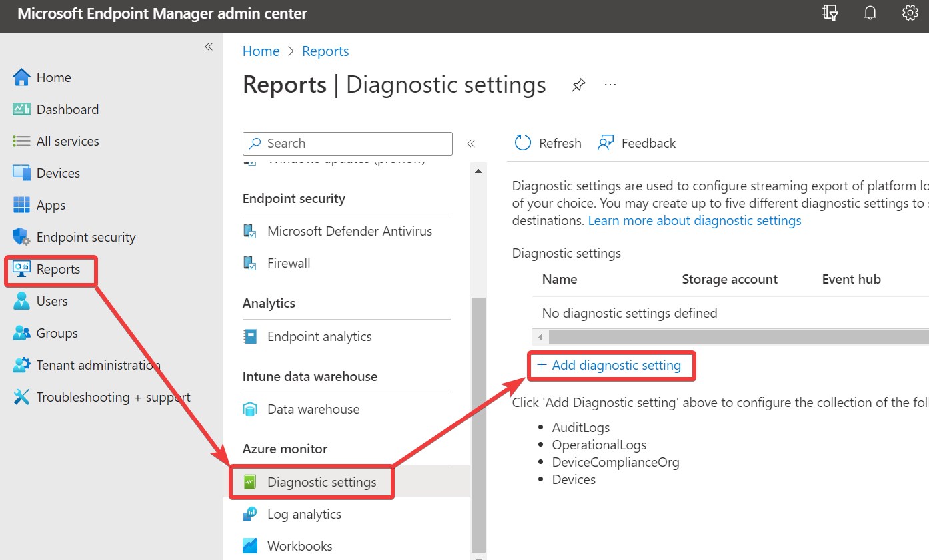
Task: Pin the Diagnostic settings page
Action: [x=578, y=85]
